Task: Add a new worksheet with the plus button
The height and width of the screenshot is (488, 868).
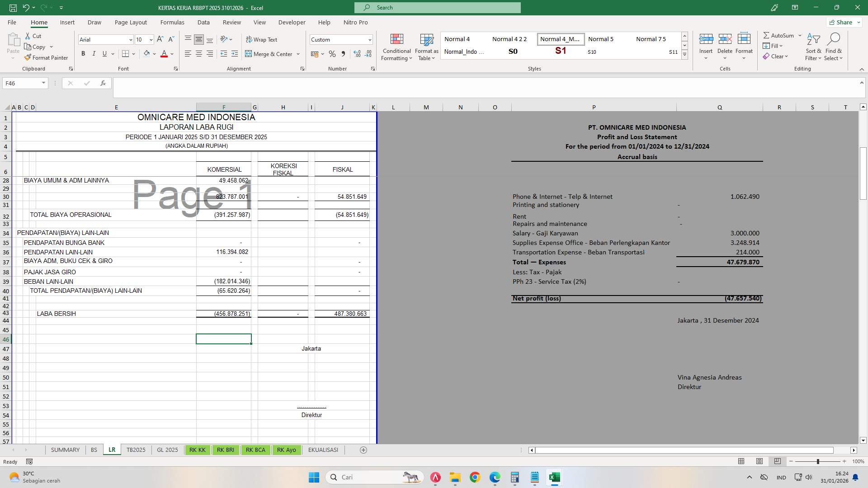Action: tap(363, 450)
